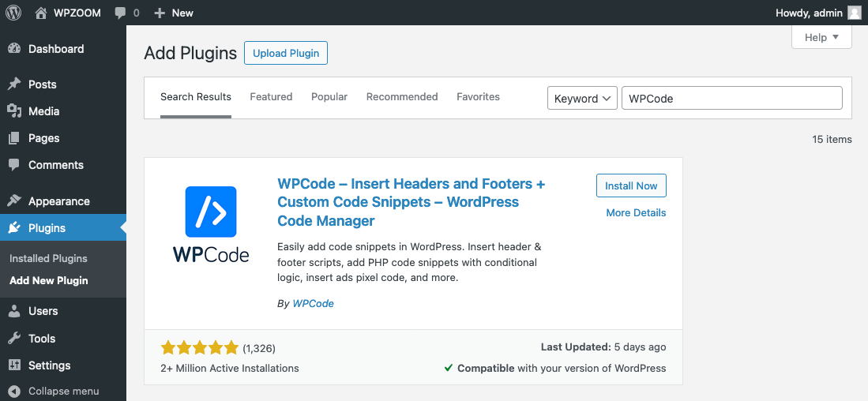The image size is (868, 401).
Task: Switch to the Favorites tab
Action: 478,97
